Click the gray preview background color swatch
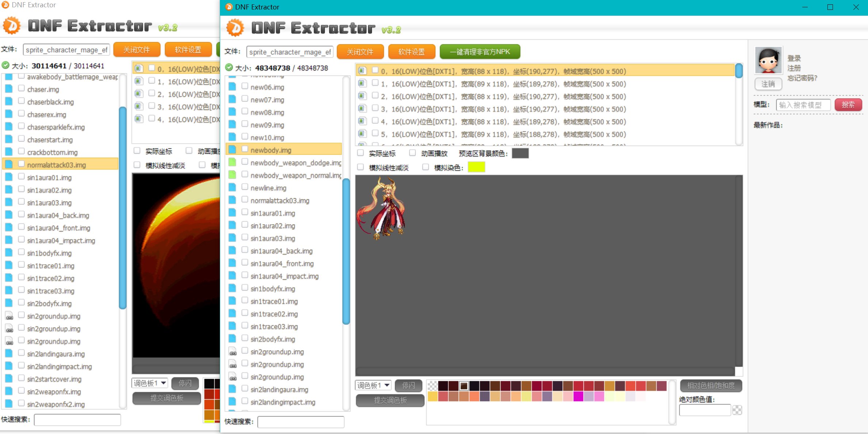Screen dimensions: 868x434 tap(520, 153)
